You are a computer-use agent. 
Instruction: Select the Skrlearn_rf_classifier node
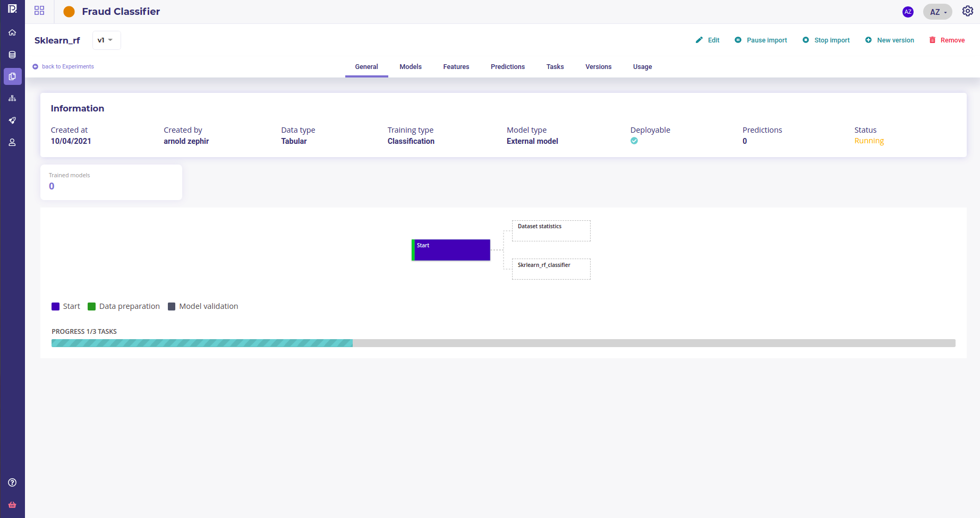551,269
